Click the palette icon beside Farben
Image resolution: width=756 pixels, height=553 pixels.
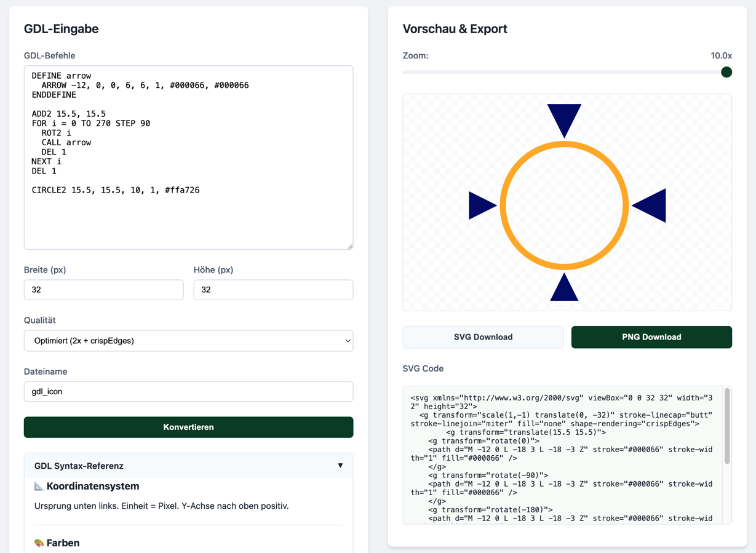pyautogui.click(x=39, y=543)
